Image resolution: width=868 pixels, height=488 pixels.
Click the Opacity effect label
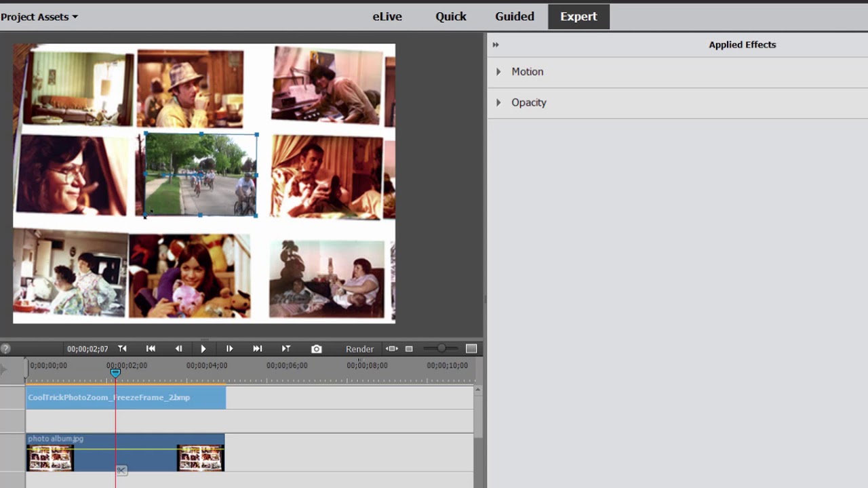tap(529, 103)
